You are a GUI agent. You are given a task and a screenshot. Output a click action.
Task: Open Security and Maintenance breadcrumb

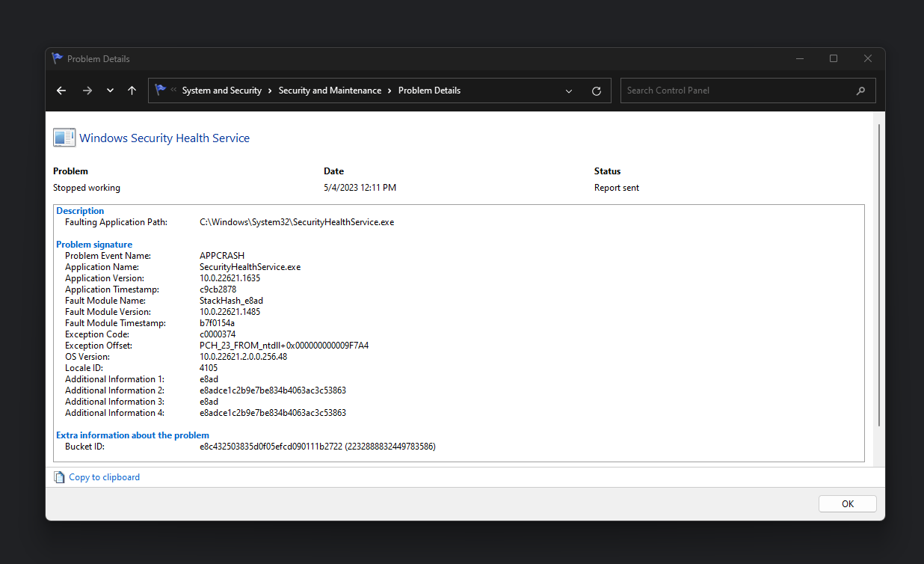pyautogui.click(x=330, y=91)
